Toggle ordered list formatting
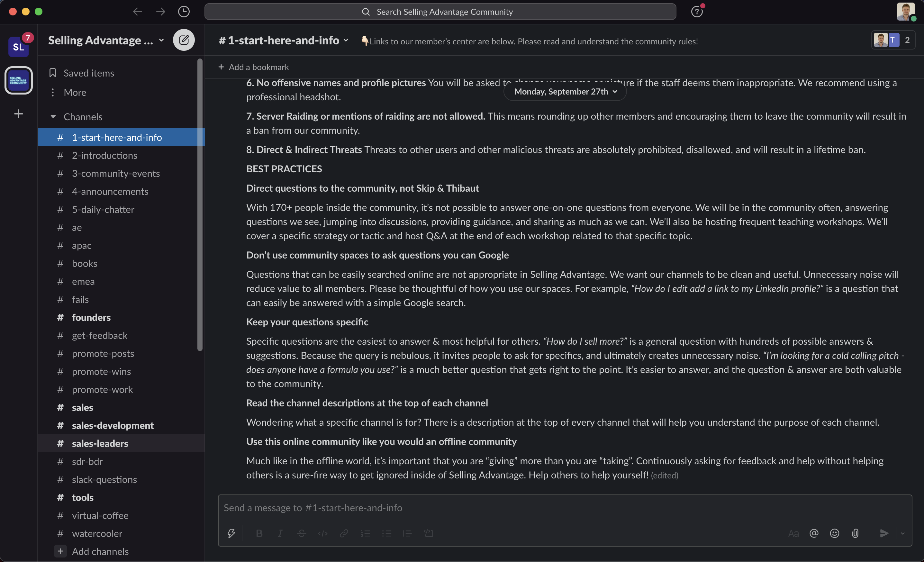This screenshot has width=924, height=562. [365, 533]
